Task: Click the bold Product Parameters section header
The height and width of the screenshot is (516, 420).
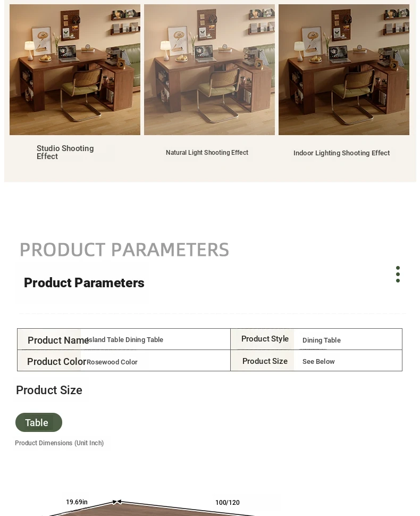Action: (x=84, y=283)
